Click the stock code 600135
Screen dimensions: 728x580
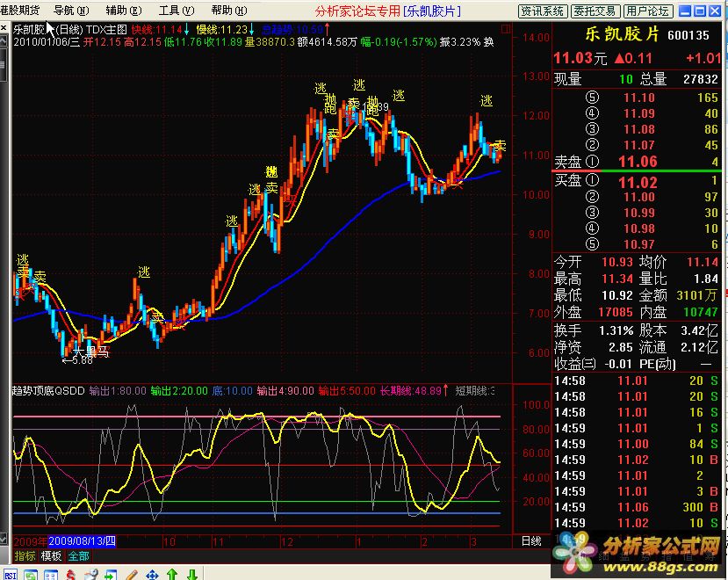(x=688, y=35)
